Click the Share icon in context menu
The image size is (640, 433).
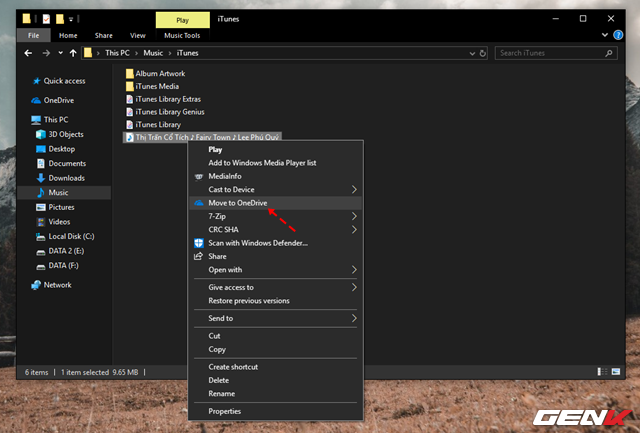click(198, 256)
